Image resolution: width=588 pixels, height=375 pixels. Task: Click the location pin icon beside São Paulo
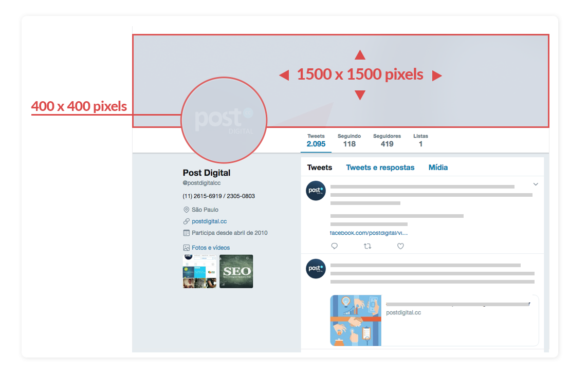pos(186,210)
